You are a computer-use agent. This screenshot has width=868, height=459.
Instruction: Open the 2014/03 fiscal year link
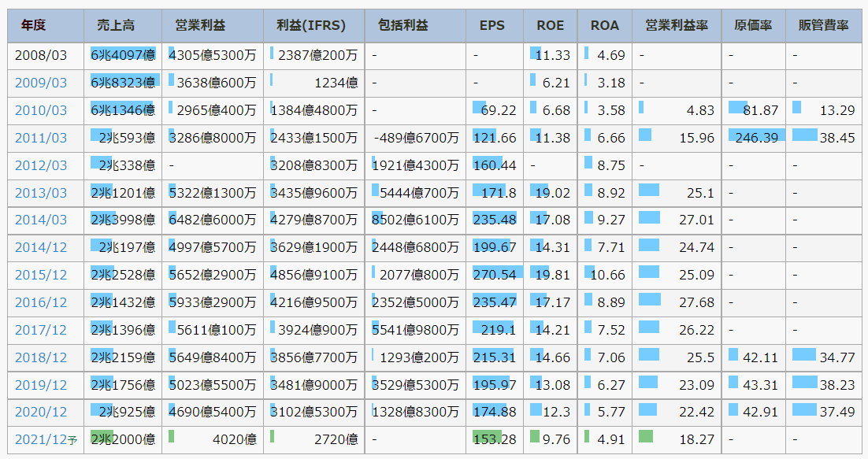pos(40,220)
